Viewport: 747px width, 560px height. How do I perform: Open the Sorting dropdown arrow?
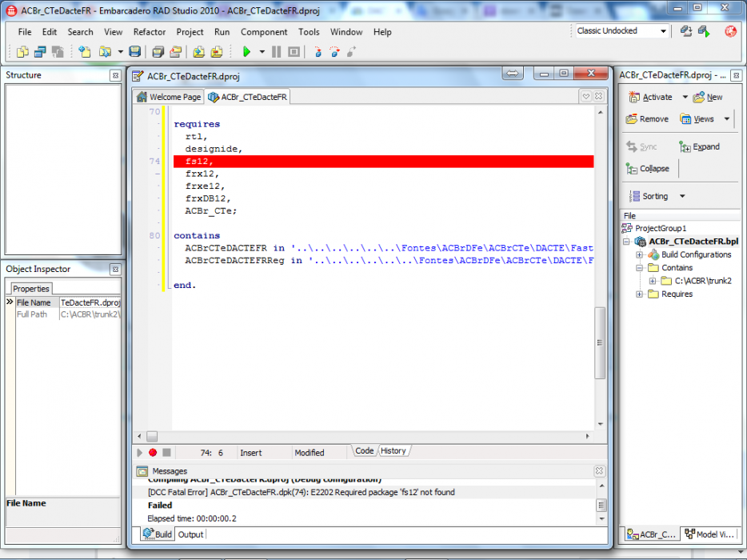click(682, 196)
